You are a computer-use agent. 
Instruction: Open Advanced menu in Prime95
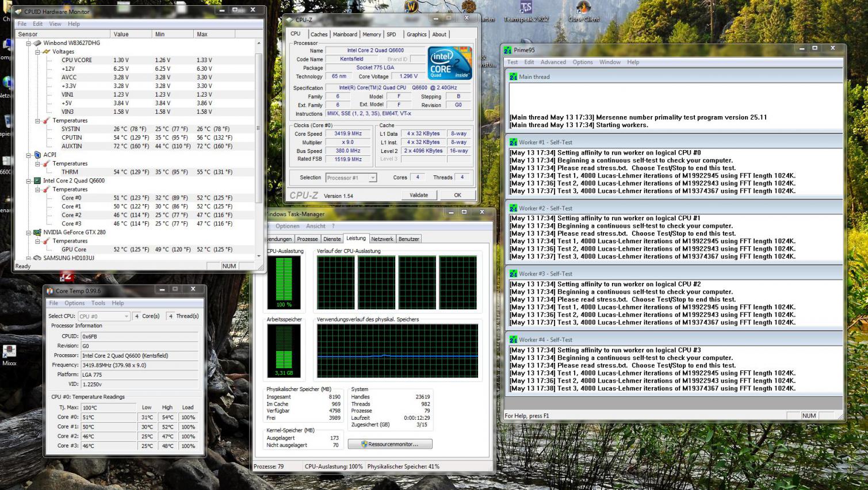coord(553,62)
